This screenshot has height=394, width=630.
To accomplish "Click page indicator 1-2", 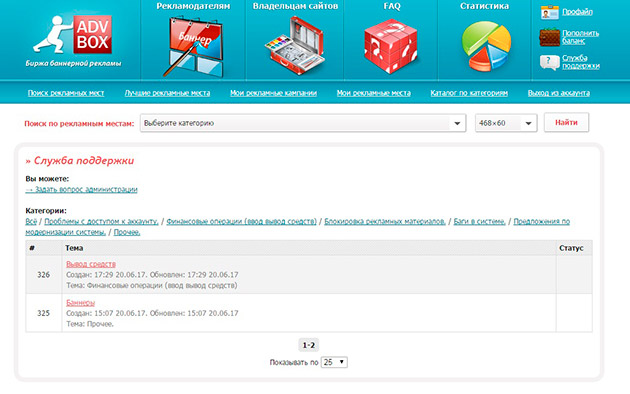I will point(309,345).
